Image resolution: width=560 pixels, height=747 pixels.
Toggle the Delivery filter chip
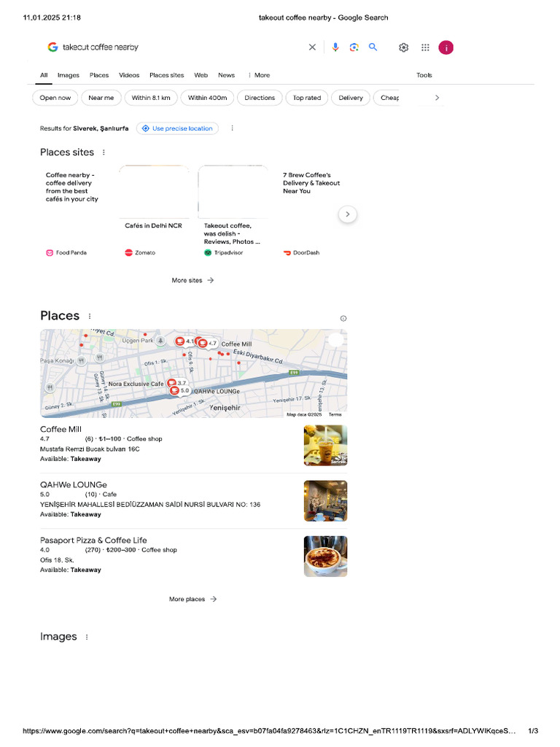[x=351, y=98]
